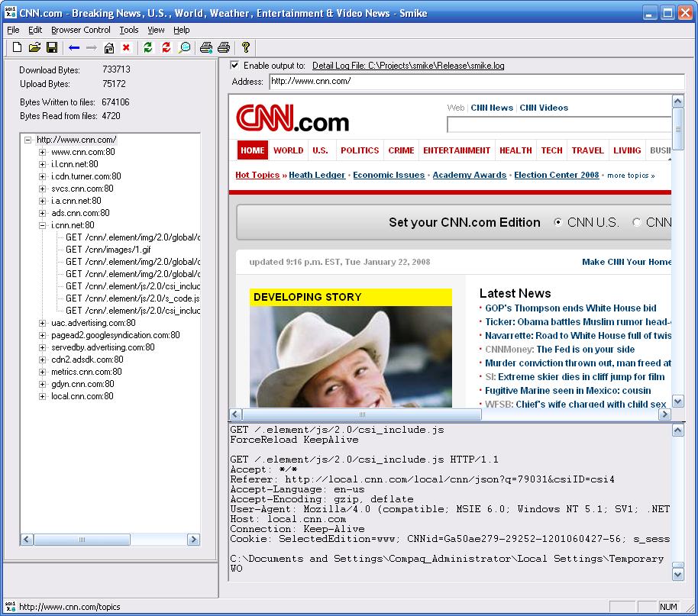Stop loading with the red X icon

[126, 48]
